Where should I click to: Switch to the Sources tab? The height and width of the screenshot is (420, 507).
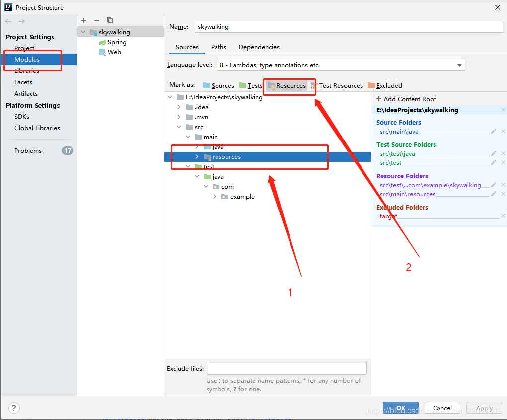pyautogui.click(x=187, y=47)
